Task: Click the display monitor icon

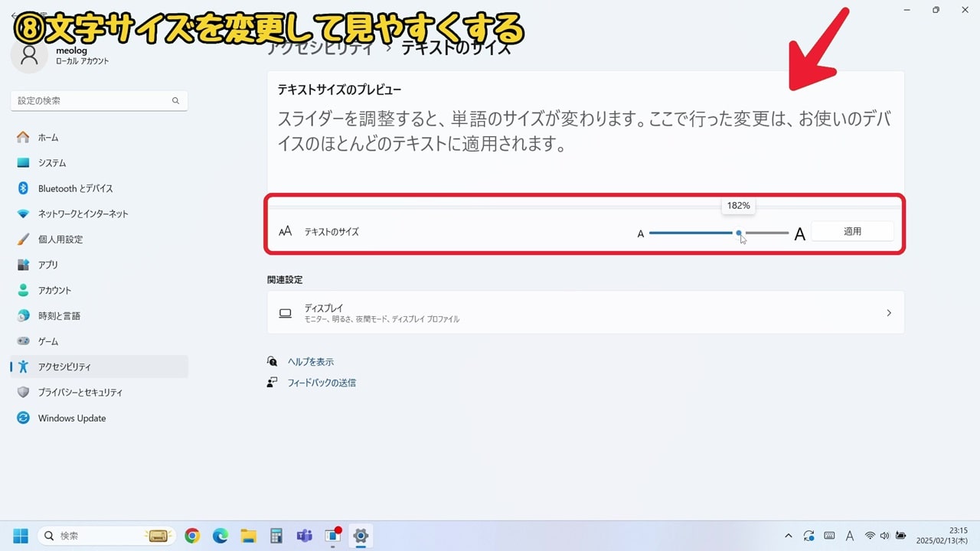Action: point(286,313)
